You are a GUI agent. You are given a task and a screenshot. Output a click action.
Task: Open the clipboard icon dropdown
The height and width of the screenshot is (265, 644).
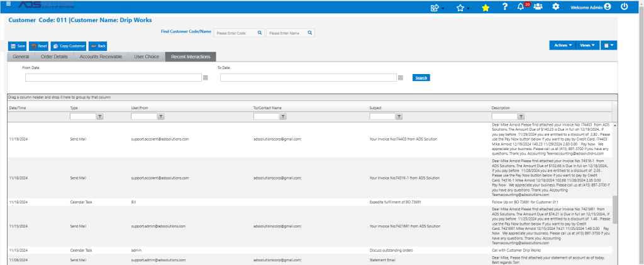pyautogui.click(x=609, y=45)
